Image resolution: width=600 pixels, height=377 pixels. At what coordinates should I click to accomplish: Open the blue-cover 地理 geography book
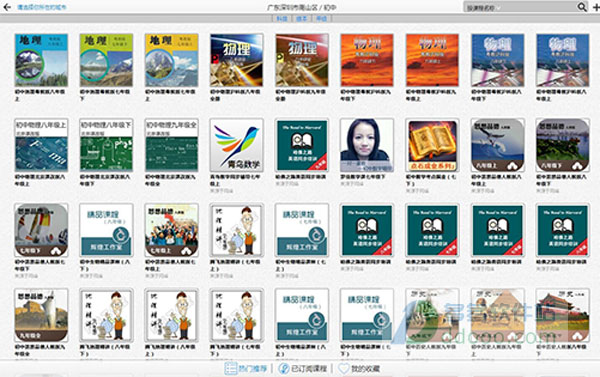41,60
